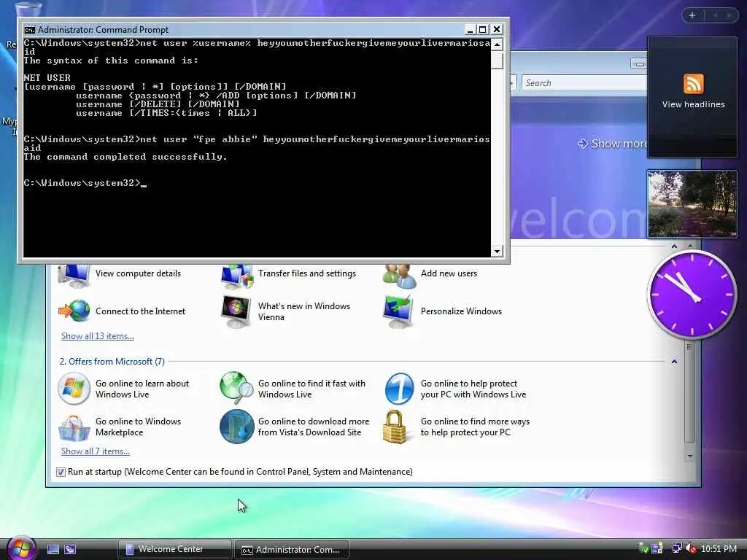The height and width of the screenshot is (560, 747).
Task: Click the Add new users icon
Action: [399, 276]
